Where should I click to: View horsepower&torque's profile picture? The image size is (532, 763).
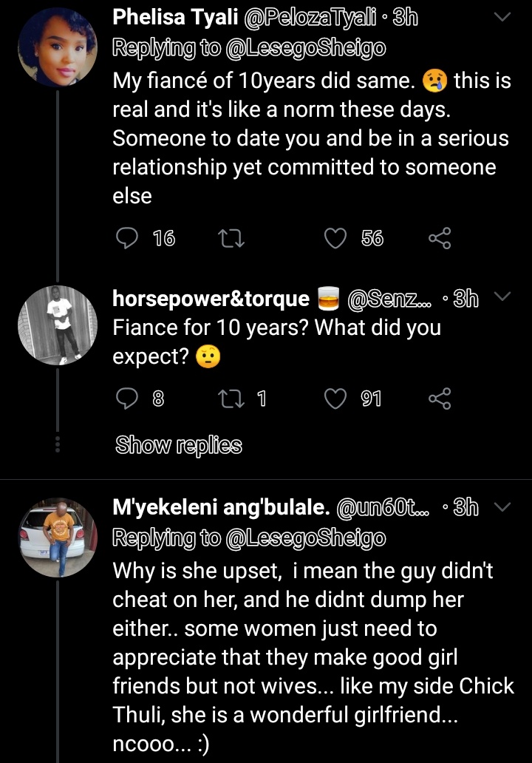tap(57, 325)
